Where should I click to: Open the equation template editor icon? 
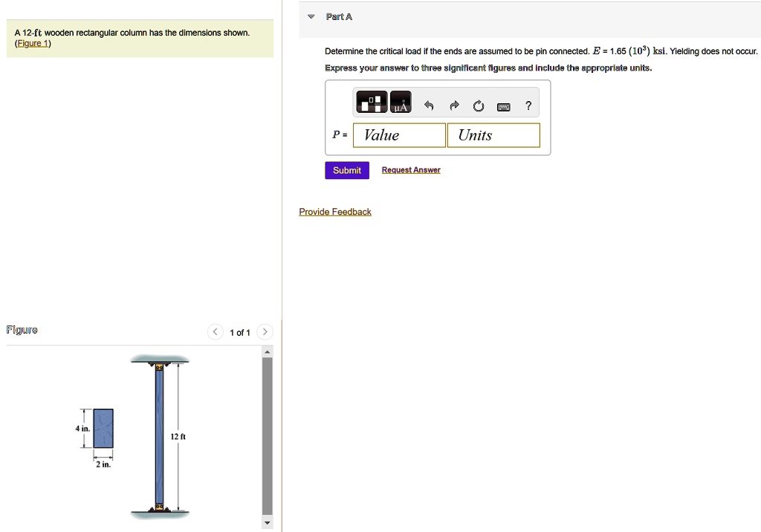(x=371, y=102)
